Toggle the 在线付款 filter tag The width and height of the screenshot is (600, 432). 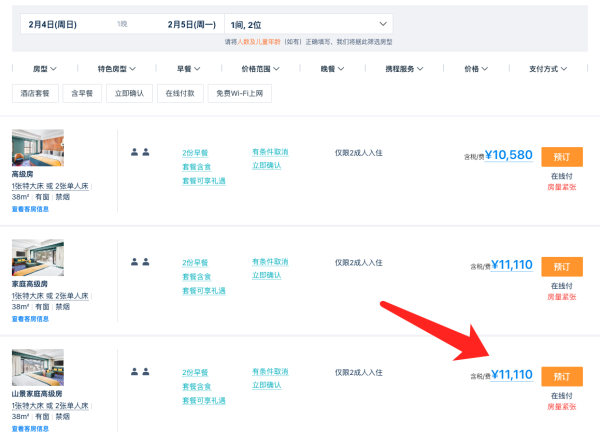[180, 93]
